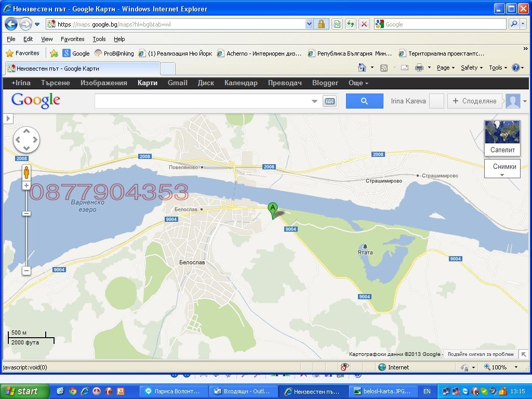This screenshot has width=532, height=399.
Task: Click the Stop loading X icon
Action: pos(364,24)
